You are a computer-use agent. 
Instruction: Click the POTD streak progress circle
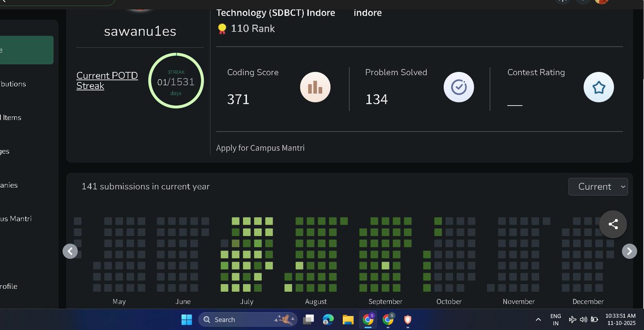pyautogui.click(x=175, y=79)
